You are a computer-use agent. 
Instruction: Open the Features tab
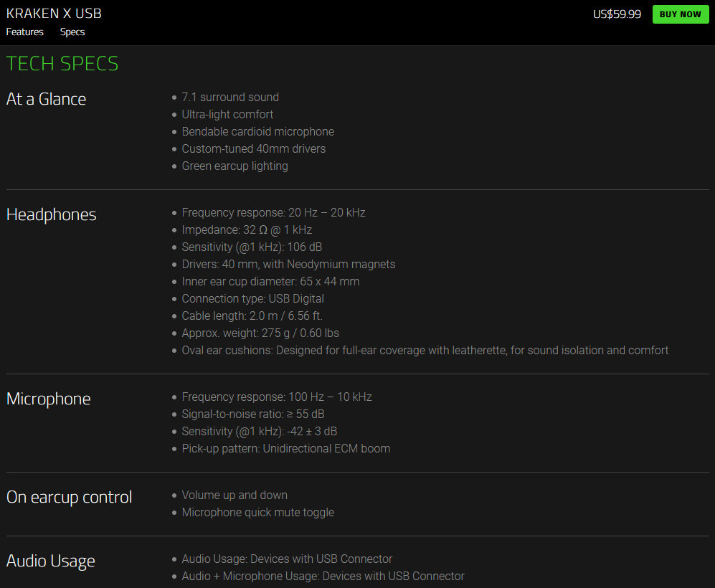(x=25, y=32)
